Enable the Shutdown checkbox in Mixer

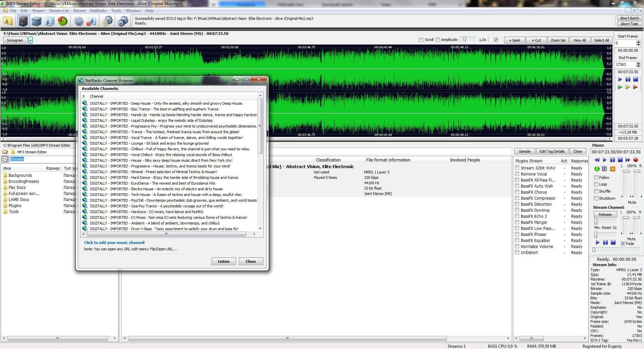[596, 198]
